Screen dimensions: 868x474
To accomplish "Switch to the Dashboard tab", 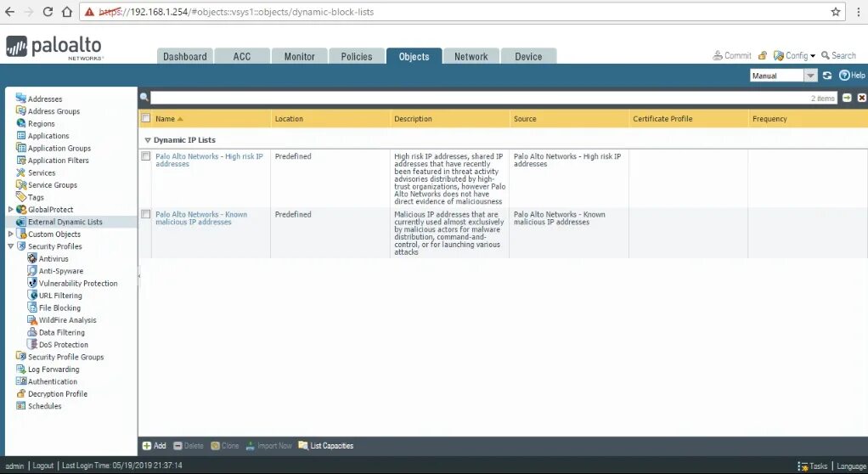I will tap(185, 56).
